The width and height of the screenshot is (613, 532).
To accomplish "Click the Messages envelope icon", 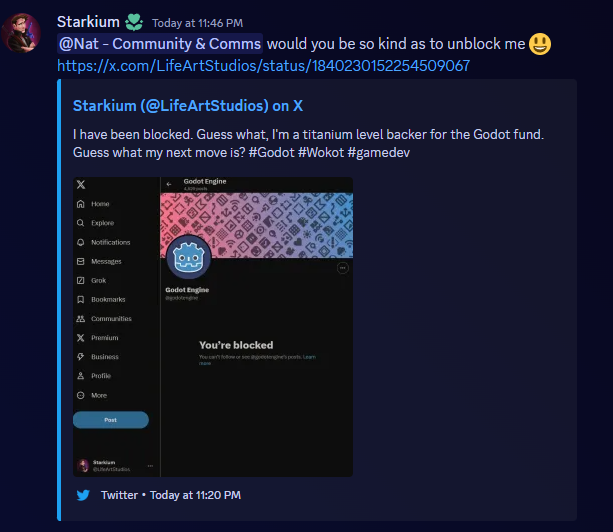I will pos(81,261).
